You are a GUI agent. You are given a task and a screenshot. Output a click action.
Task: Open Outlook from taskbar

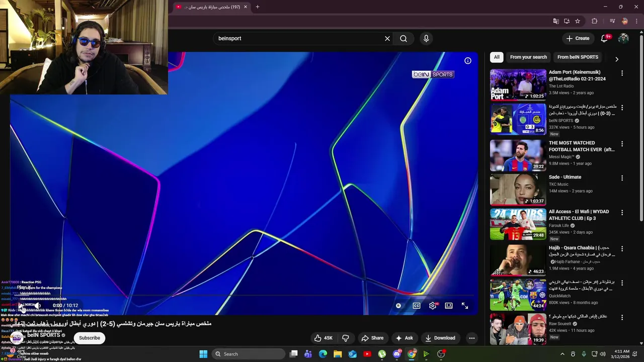pos(353,354)
